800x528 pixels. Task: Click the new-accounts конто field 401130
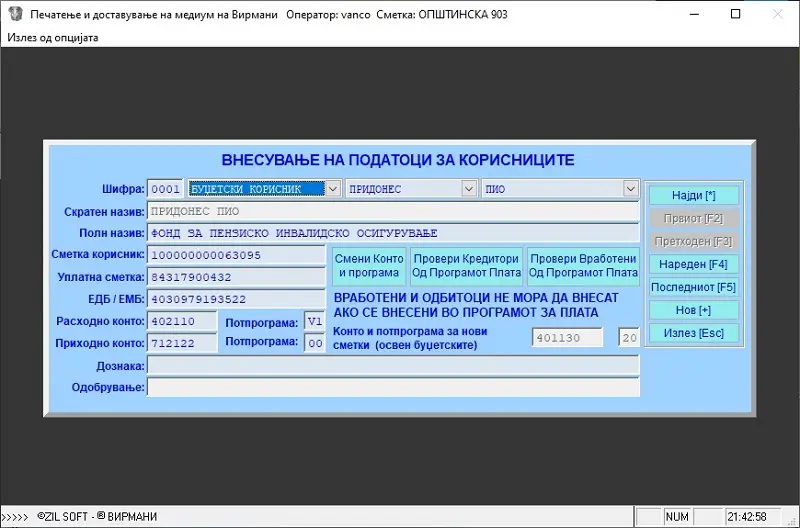(x=567, y=338)
